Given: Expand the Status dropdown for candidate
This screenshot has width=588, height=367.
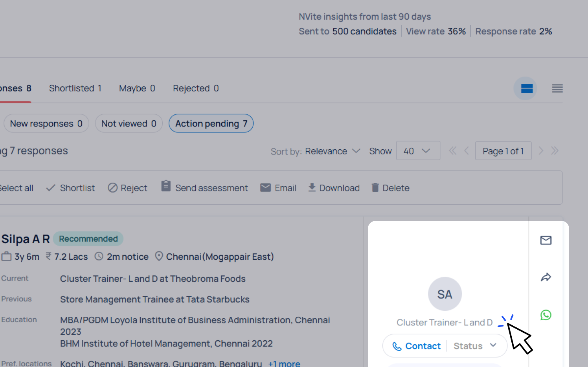Looking at the screenshot, I should (475, 346).
